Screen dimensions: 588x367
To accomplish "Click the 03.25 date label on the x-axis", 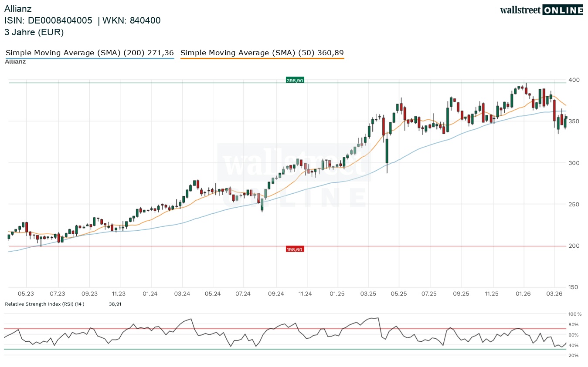I will [x=368, y=294].
